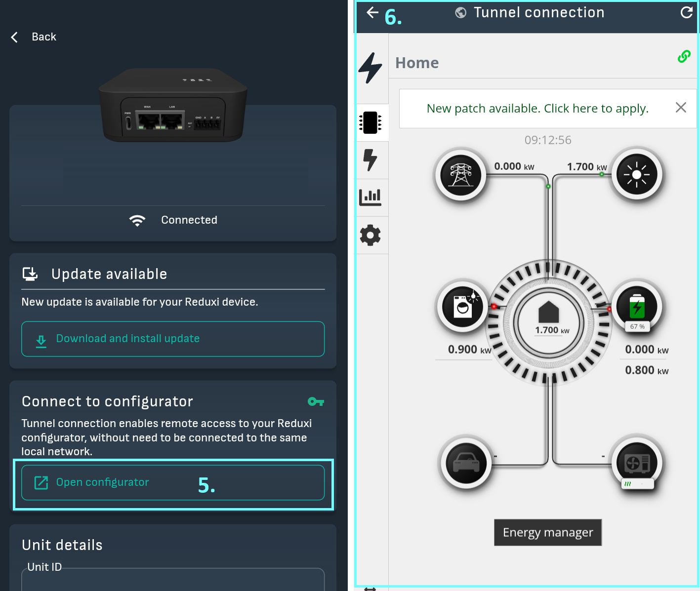Select the electric car icon
700x591 pixels.
pyautogui.click(x=466, y=463)
